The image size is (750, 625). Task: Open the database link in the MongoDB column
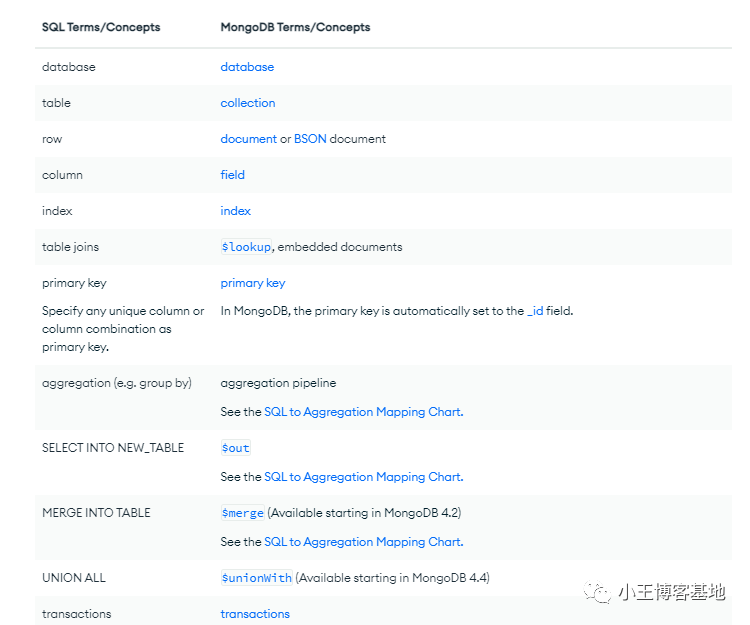pyautogui.click(x=247, y=67)
